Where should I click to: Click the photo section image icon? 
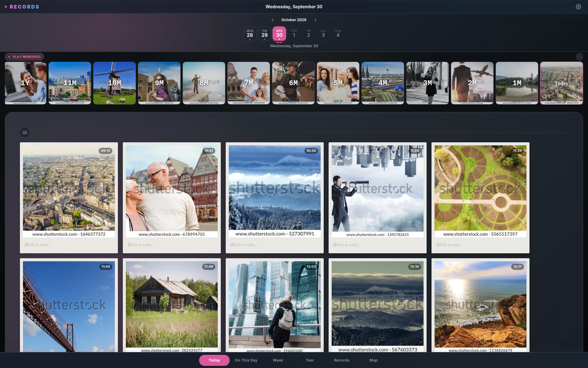pos(25,132)
